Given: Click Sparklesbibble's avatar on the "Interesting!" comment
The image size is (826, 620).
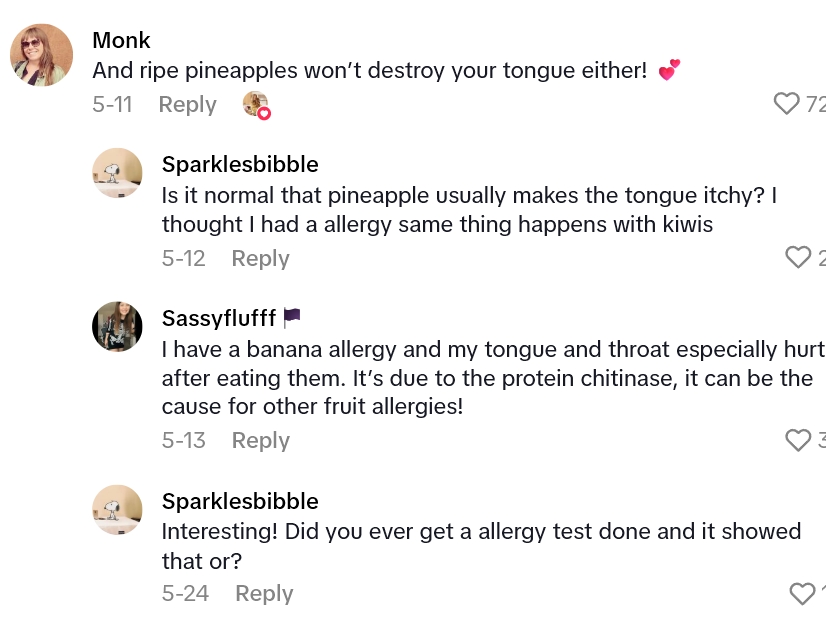Looking at the screenshot, I should (x=117, y=510).
